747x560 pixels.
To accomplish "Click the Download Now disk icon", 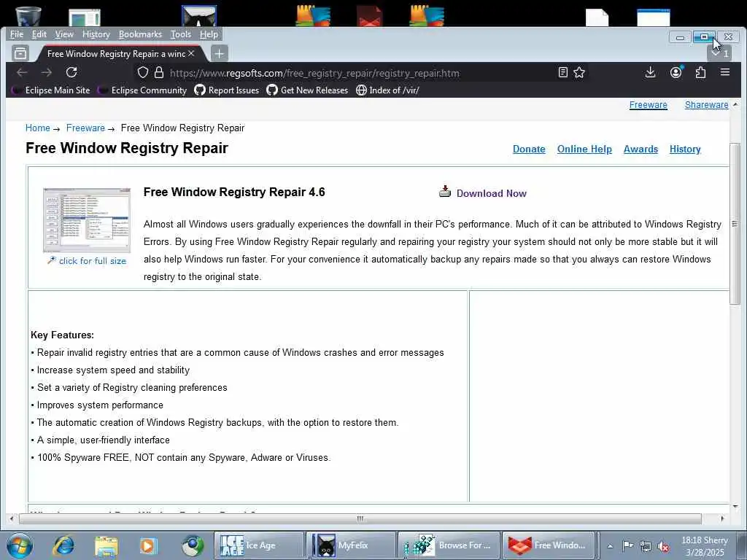I will pyautogui.click(x=445, y=192).
